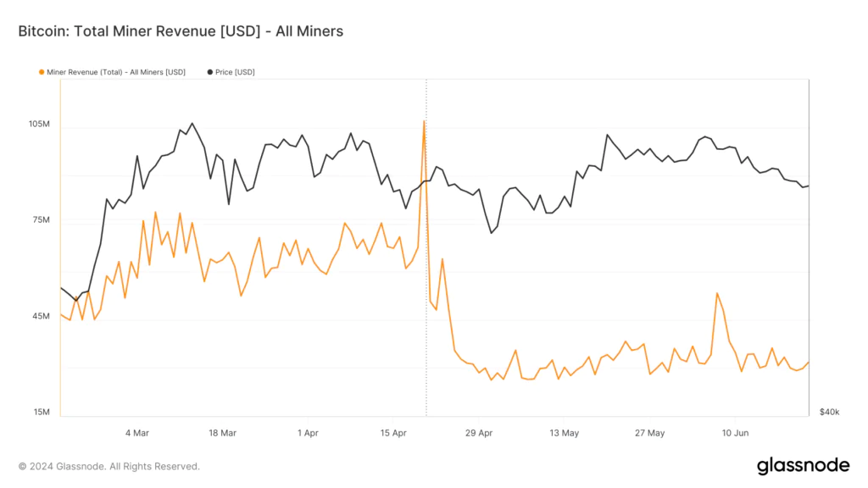Click the 105M y-axis label
Image resolution: width=868 pixels, height=488 pixels.
click(x=39, y=125)
